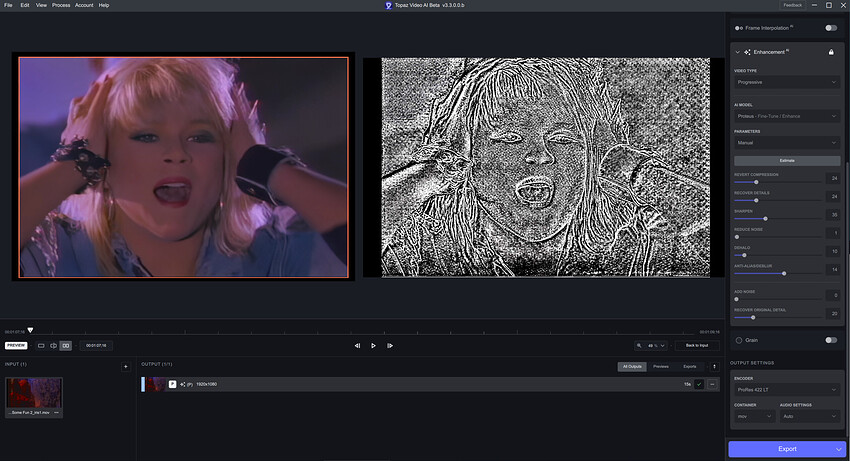Click the output row thumbnail
Screen dimensions: 850x461
point(156,384)
